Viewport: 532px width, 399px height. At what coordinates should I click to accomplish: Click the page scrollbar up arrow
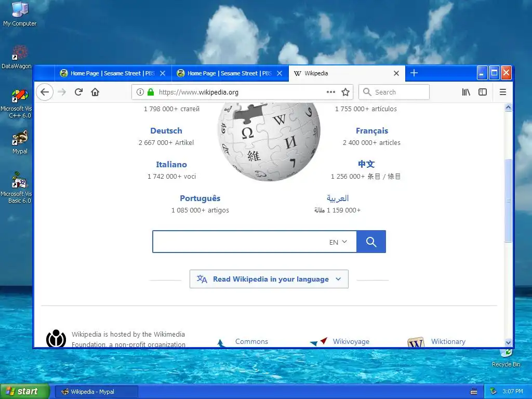(x=508, y=108)
